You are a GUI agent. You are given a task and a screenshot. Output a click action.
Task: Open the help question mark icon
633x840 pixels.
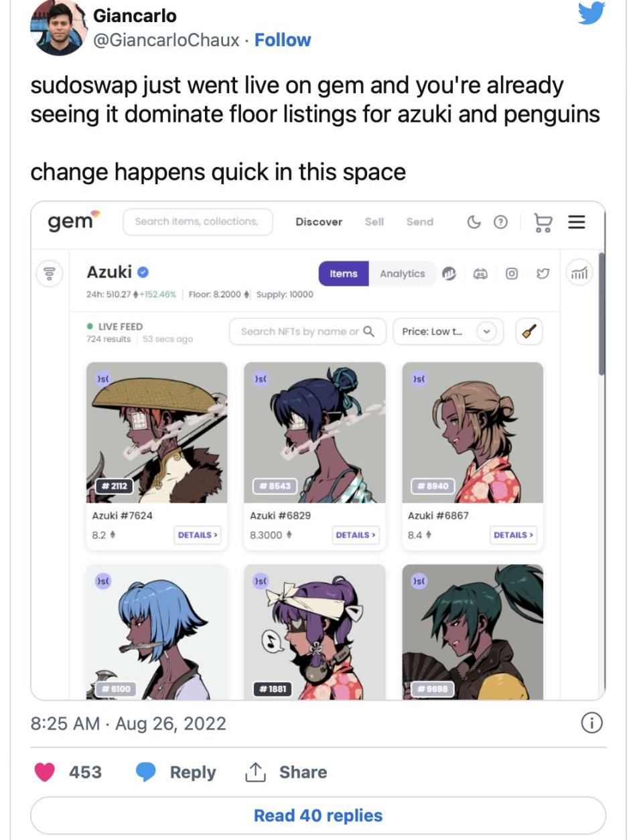[x=500, y=222]
